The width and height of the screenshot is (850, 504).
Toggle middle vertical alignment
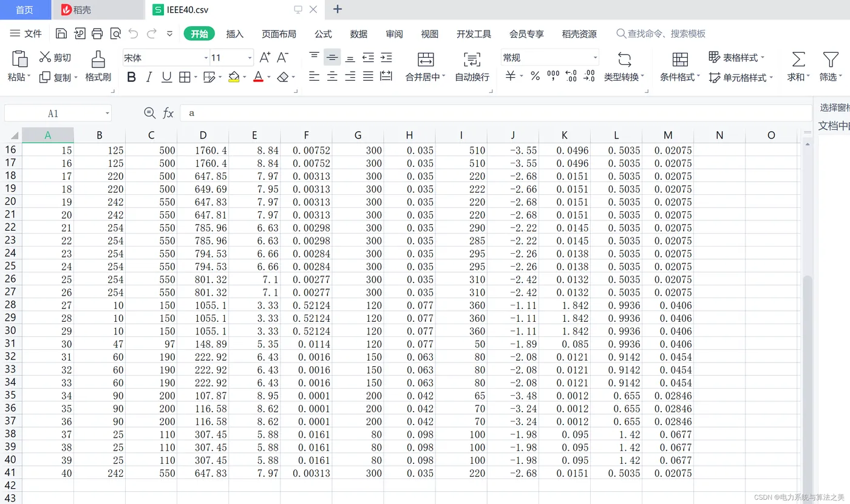pos(332,58)
